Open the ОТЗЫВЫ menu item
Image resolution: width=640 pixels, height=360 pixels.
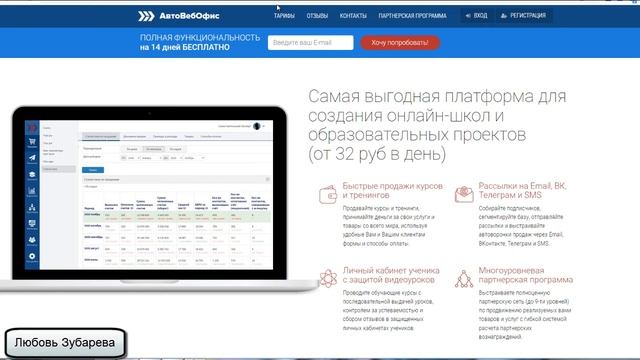coord(317,16)
